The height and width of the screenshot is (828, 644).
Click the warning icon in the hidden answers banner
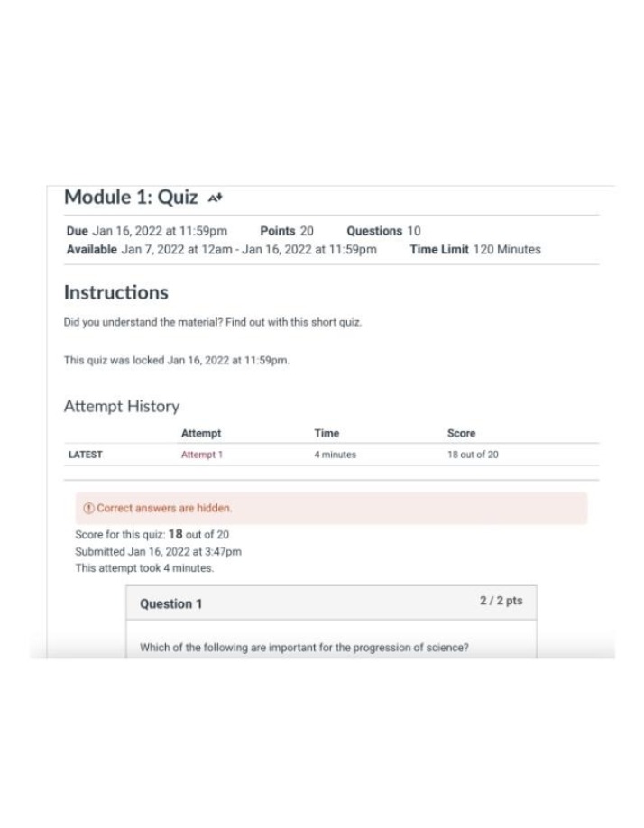tap(88, 508)
